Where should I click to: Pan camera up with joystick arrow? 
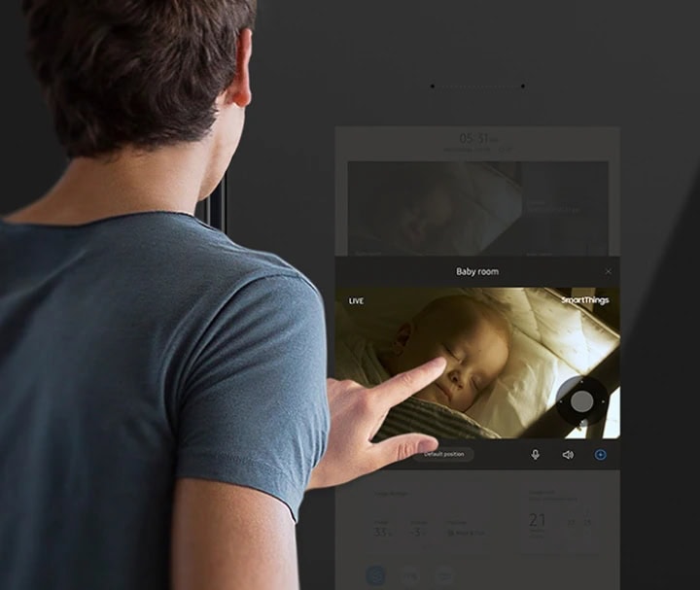pyautogui.click(x=581, y=381)
